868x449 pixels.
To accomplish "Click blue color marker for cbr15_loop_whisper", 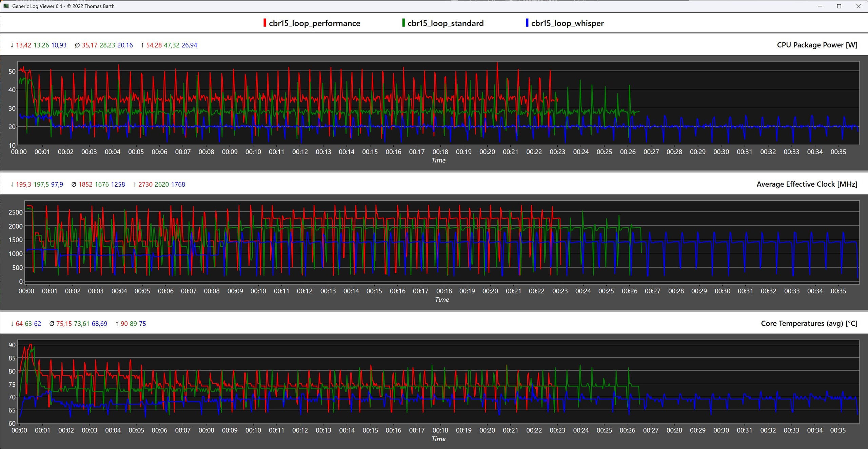I will 527,23.
